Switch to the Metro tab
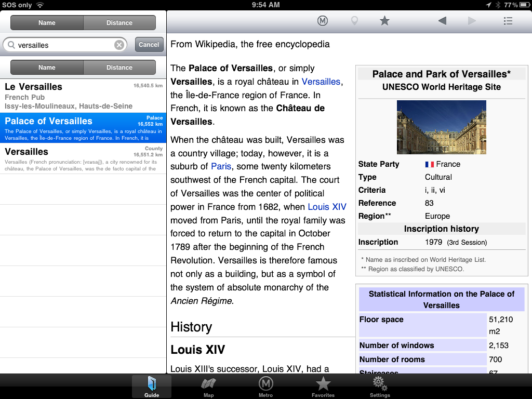This screenshot has height=399, width=532. [265, 387]
